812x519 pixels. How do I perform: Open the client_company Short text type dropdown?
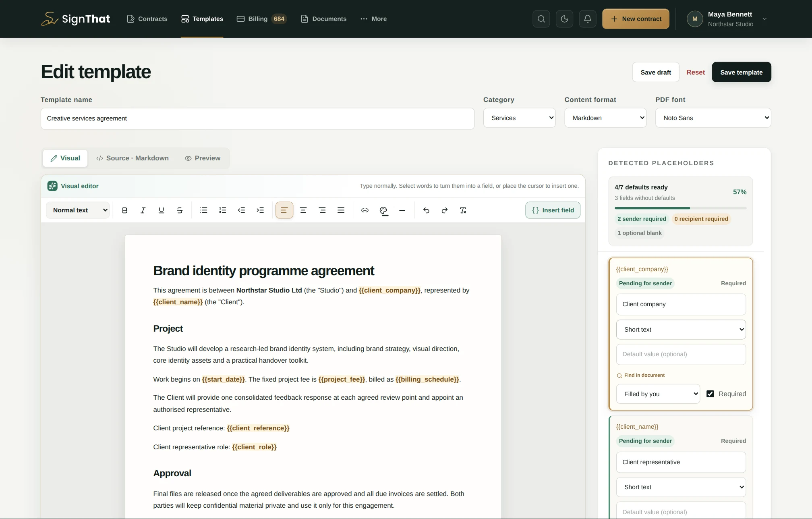click(x=681, y=330)
